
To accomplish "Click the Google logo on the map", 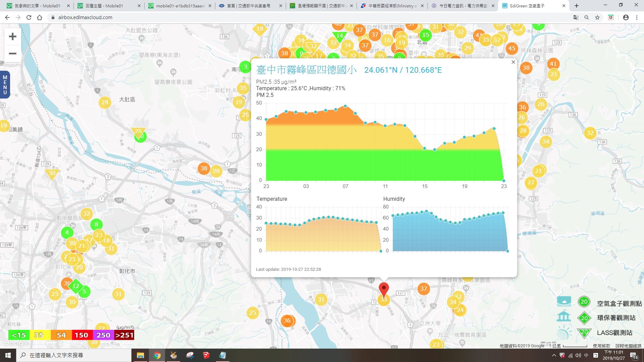I will pyautogui.click(x=15, y=343).
